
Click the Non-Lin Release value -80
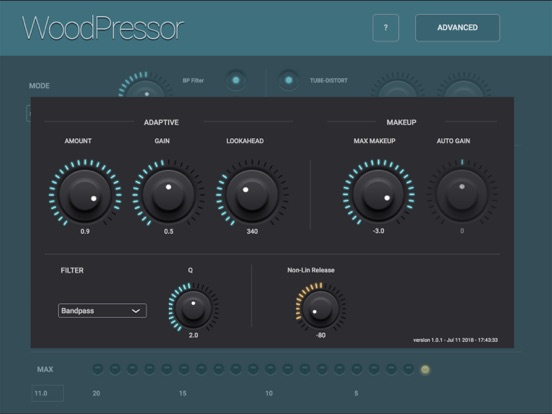click(x=321, y=335)
